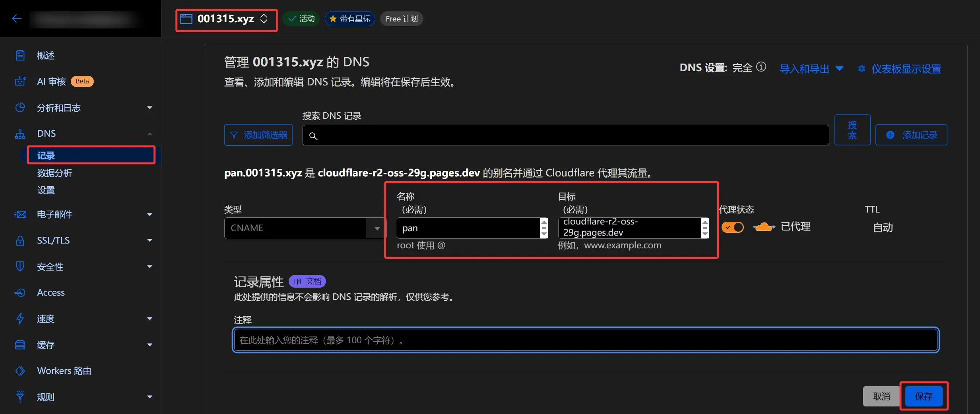Click the gear icon for 仪表板显示设置

click(x=861, y=68)
